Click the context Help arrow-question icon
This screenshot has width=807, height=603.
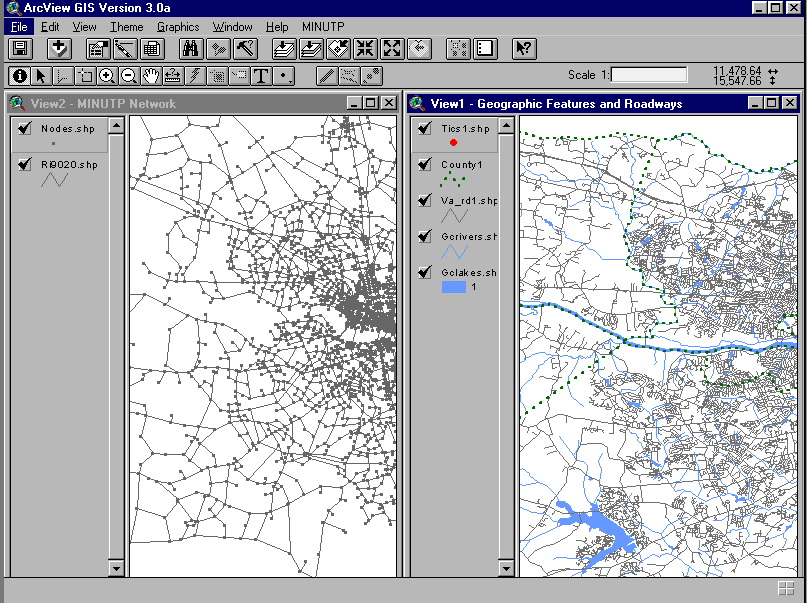524,49
